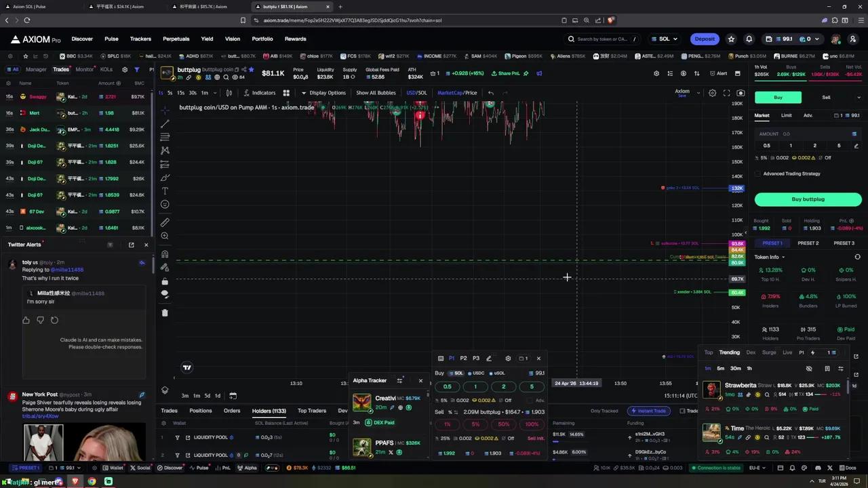
Task: Open the emoji sticker tool
Action: pos(165,204)
